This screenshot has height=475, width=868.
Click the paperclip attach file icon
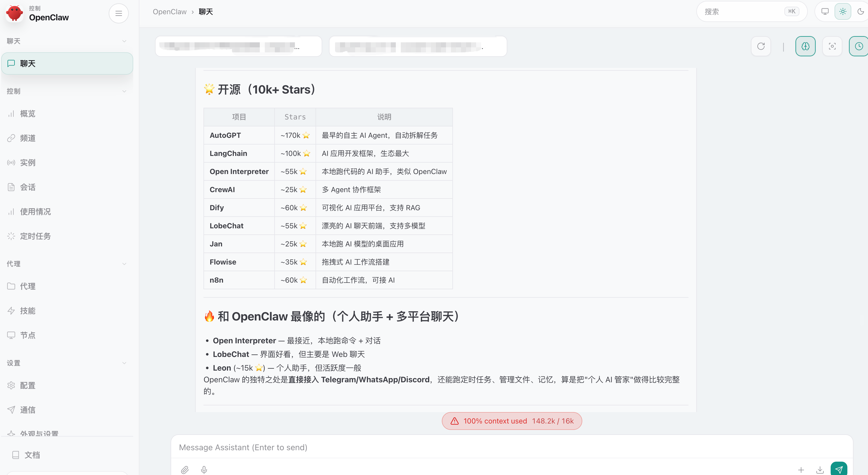(x=185, y=470)
